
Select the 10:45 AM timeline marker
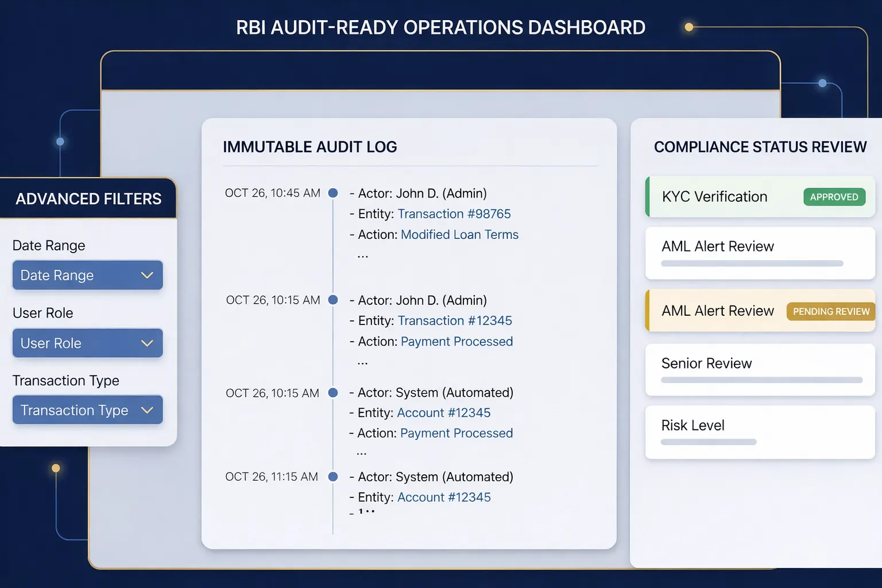332,193
